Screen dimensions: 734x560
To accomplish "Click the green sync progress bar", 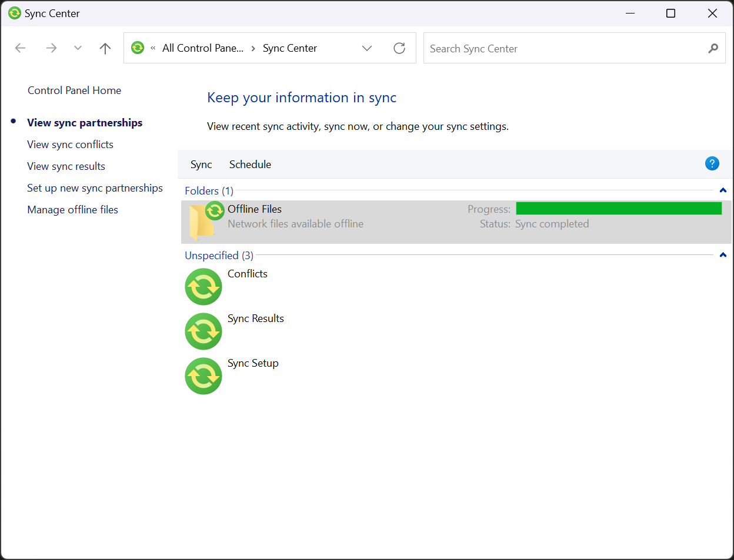I will [618, 209].
